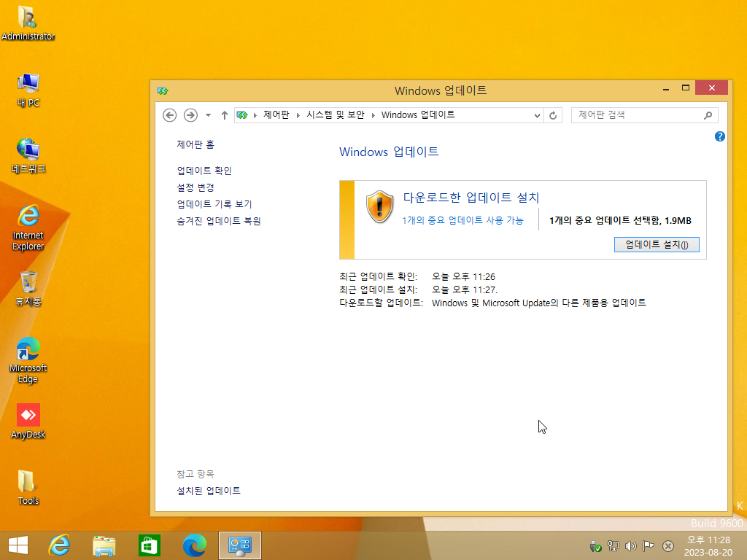This screenshot has height=560, width=747.
Task: Click the 1개의 중요 업데이트 선택함, 1.9MB text
Action: click(x=620, y=220)
